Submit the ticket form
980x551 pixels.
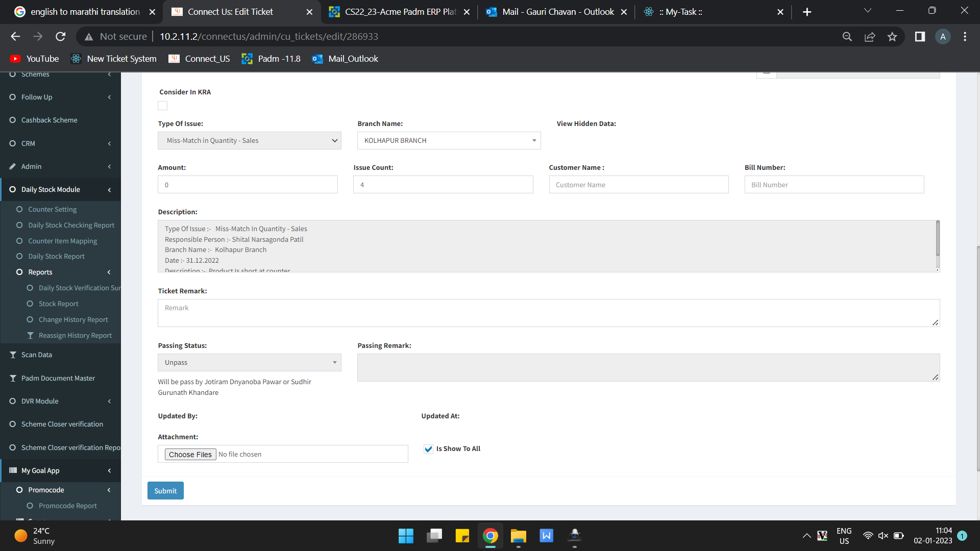[x=165, y=491]
